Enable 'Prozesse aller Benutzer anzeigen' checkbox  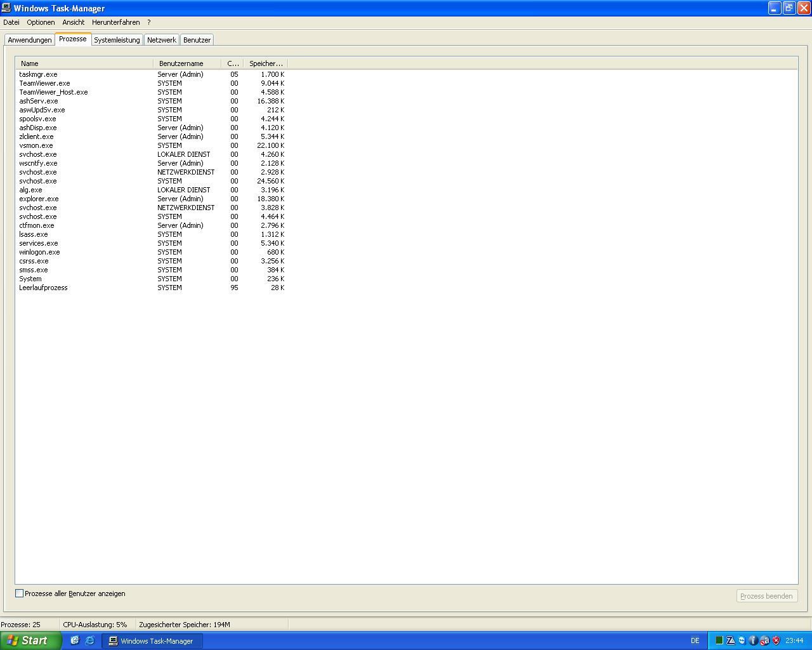pyautogui.click(x=19, y=594)
